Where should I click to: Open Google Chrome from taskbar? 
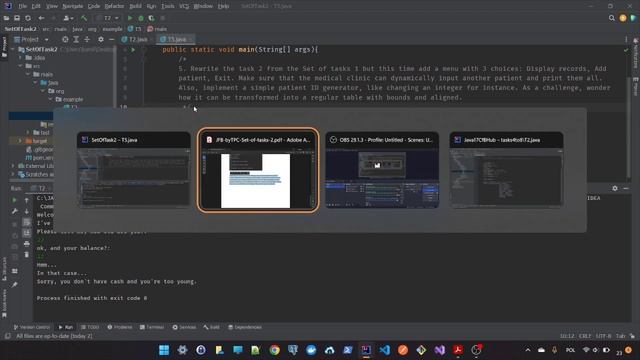click(275, 350)
